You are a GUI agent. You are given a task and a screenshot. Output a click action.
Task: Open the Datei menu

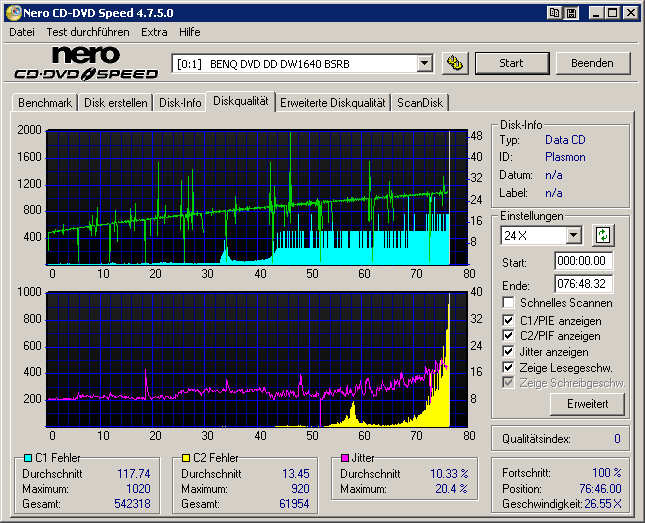pyautogui.click(x=22, y=32)
